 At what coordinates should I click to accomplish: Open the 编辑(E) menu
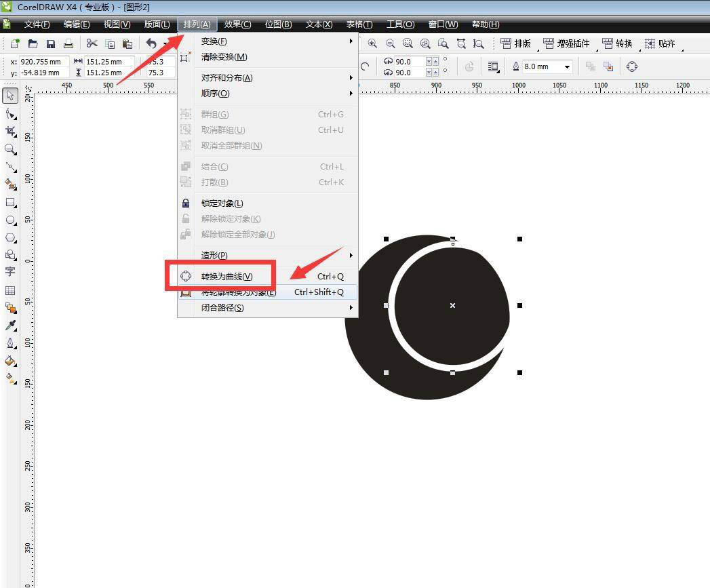pos(77,24)
